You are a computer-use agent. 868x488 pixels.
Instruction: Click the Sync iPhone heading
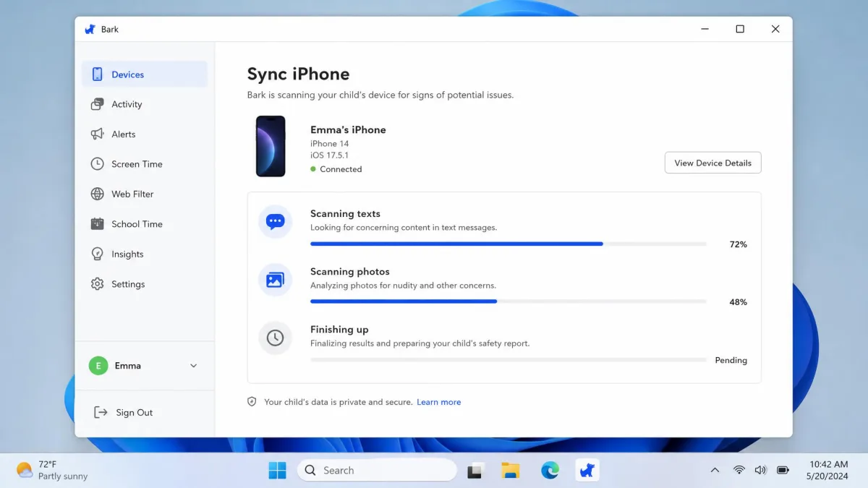[x=298, y=74]
